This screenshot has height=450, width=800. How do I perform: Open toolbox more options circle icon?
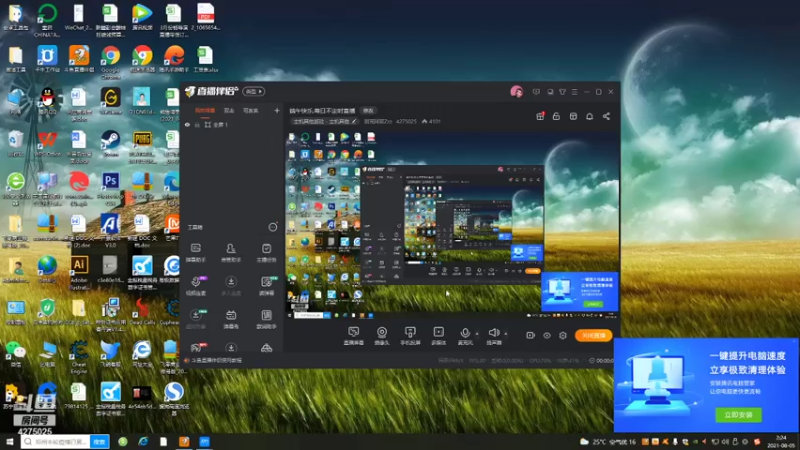273,227
